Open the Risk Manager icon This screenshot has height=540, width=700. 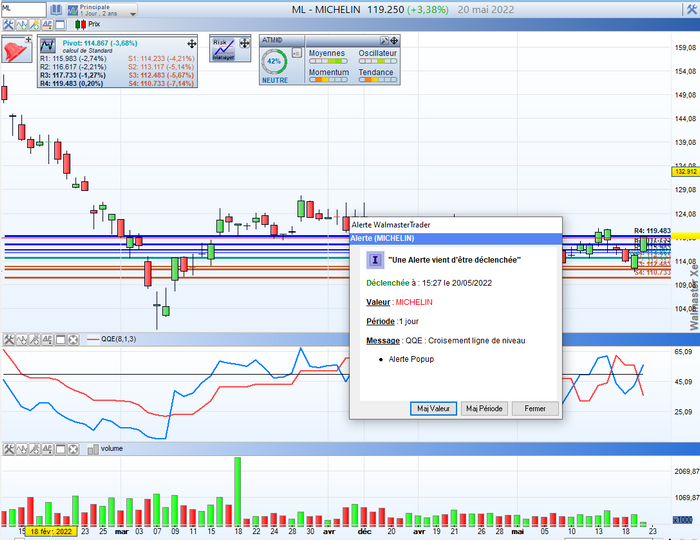[223, 50]
